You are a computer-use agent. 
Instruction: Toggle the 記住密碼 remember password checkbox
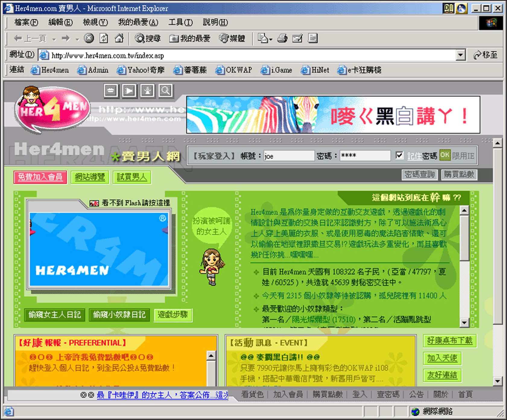coord(399,155)
